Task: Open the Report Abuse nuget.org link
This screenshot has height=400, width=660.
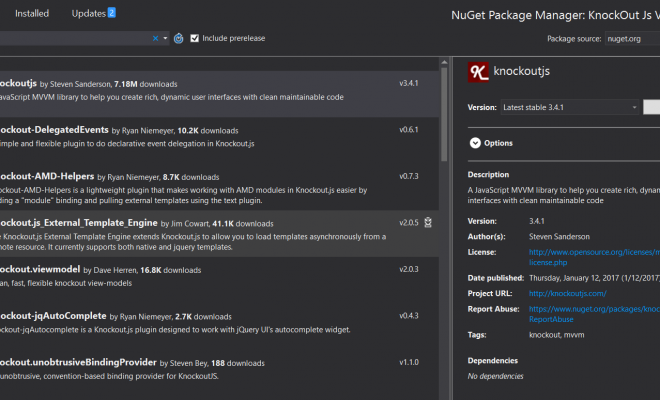Action: tap(594, 314)
